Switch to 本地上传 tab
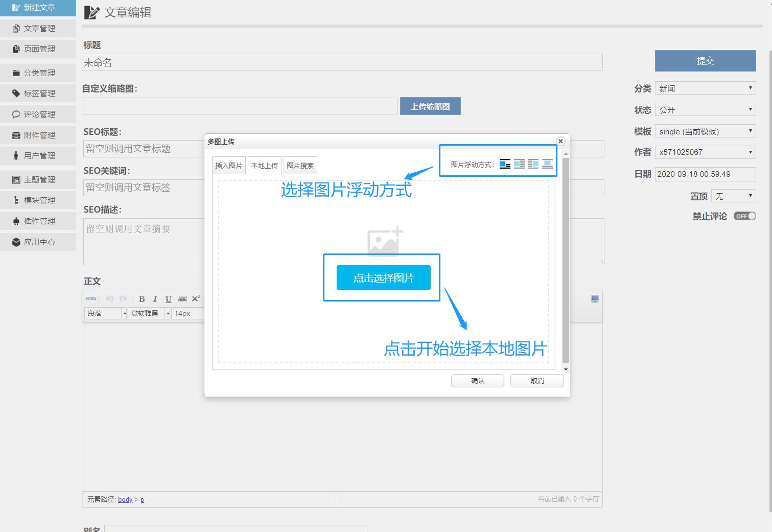 265,166
